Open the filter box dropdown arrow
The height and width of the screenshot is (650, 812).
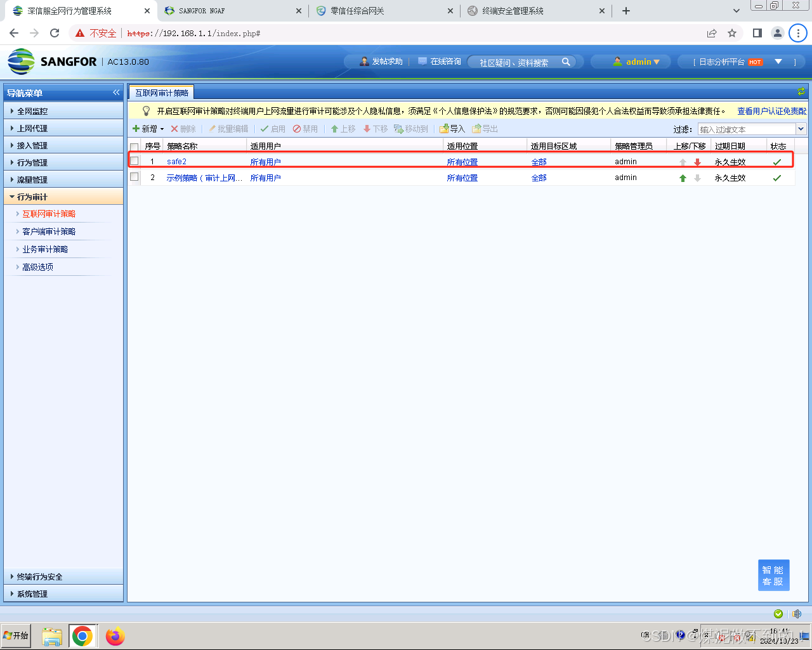[x=801, y=129]
